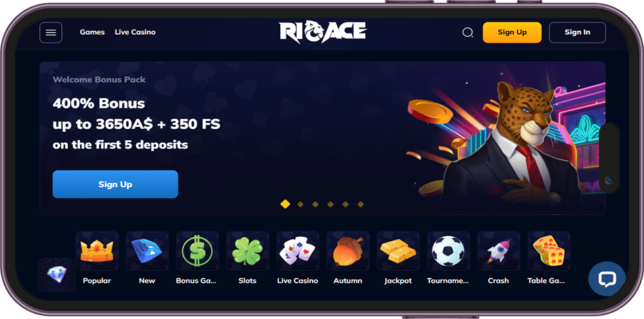The image size is (644, 319).
Task: Click the RioAce logo
Action: coord(323,32)
